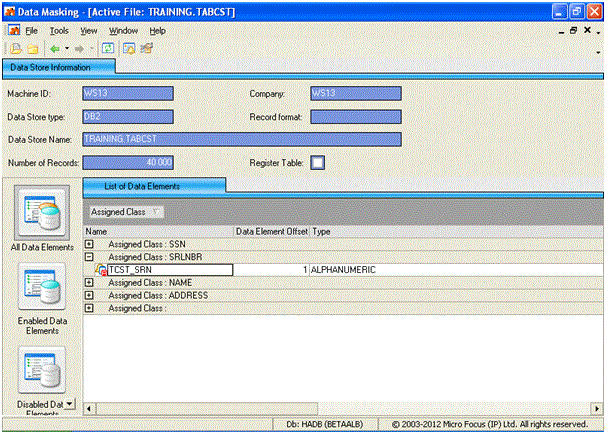Open the All Data Elements view

[x=41, y=219]
